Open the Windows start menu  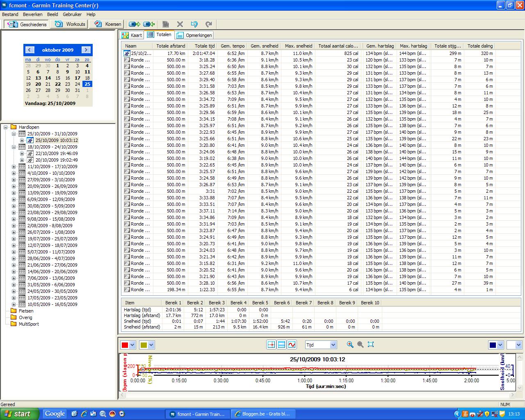tap(20, 414)
